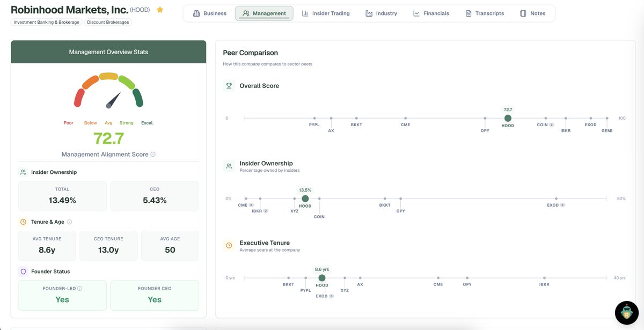
Task: Select CME point on Insider Ownership line
Action: point(246,199)
